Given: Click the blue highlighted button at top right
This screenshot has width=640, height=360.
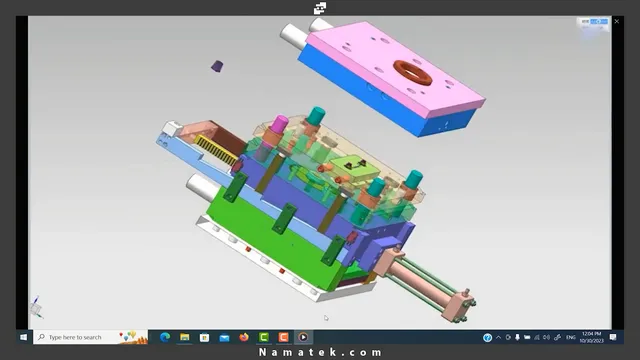Looking at the screenshot, I should coord(599,21).
